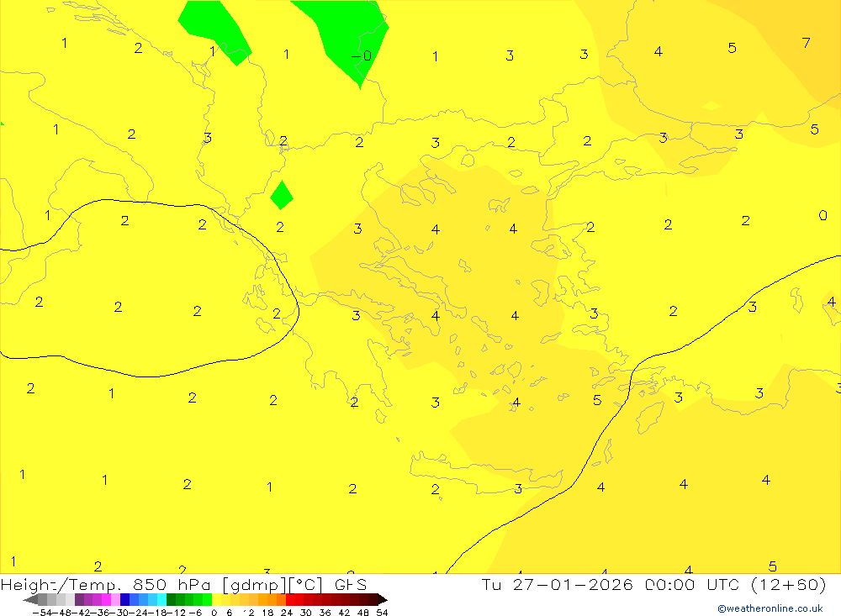
Task: Click the 24 label on the color scale
Action: tap(287, 613)
